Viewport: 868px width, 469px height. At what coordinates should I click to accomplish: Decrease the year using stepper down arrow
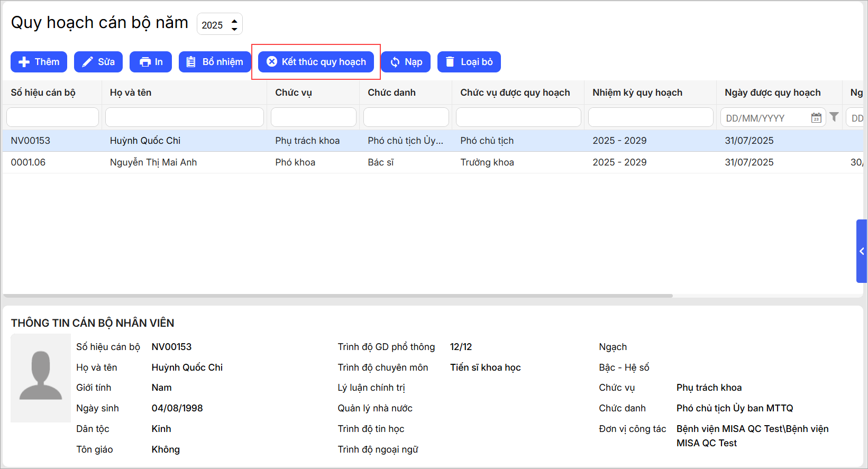(234, 29)
